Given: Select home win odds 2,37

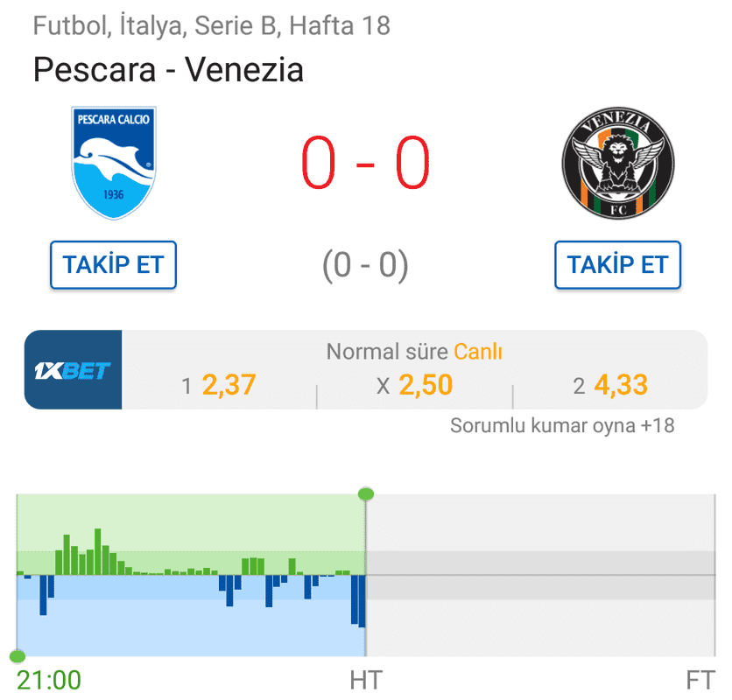Looking at the screenshot, I should pyautogui.click(x=219, y=386).
